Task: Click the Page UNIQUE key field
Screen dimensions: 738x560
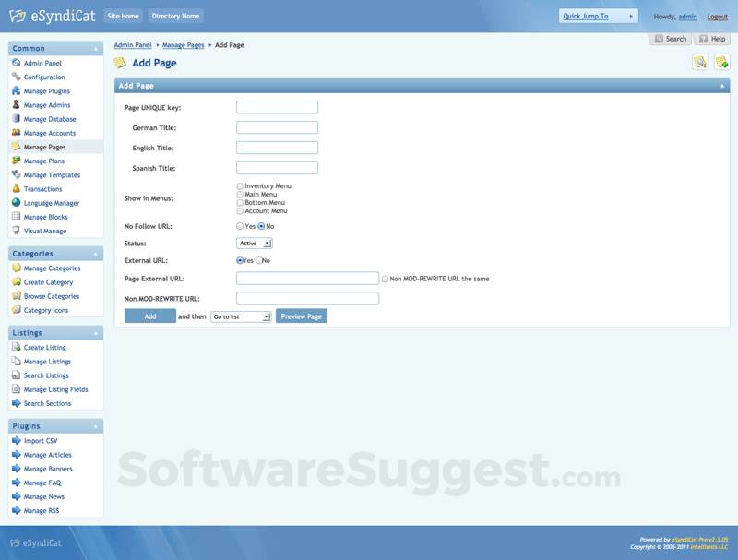Action: pos(278,107)
